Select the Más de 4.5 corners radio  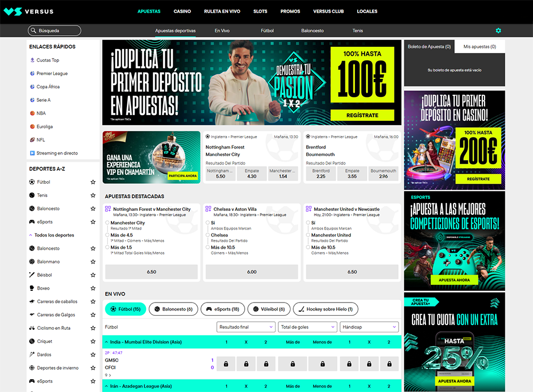pos(108,235)
